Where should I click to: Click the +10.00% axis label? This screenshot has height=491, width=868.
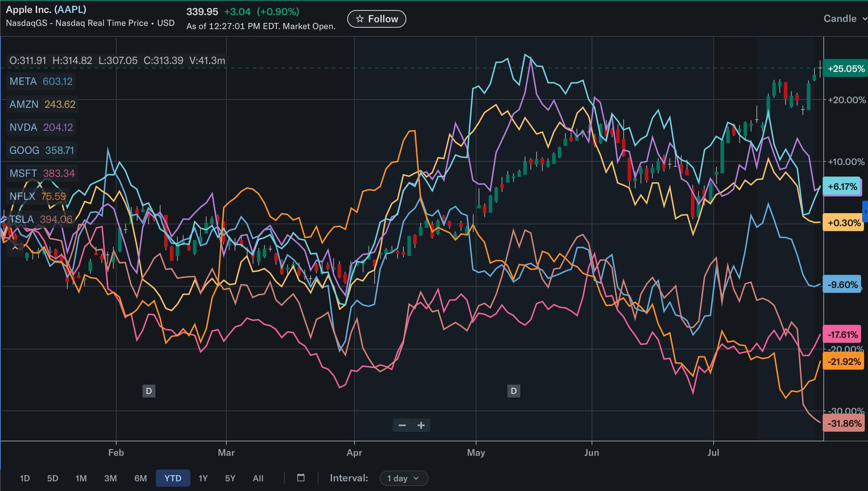(x=846, y=162)
